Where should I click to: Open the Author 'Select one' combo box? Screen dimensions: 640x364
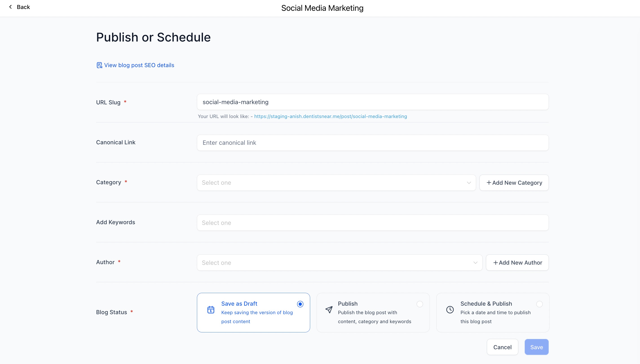[x=339, y=263]
